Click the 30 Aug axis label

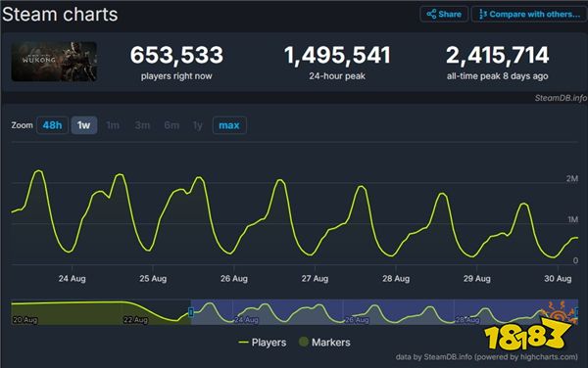558,279
